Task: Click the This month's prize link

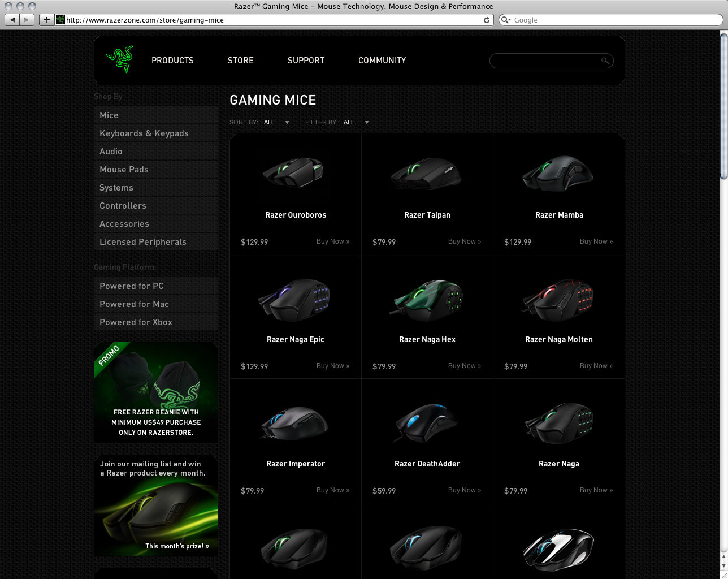Action: coord(177,546)
